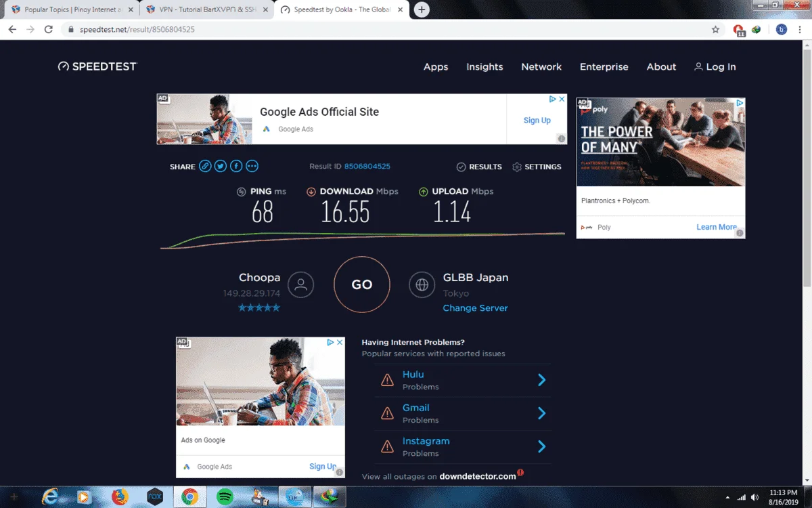
Task: Open the Insights menu
Action: click(484, 66)
